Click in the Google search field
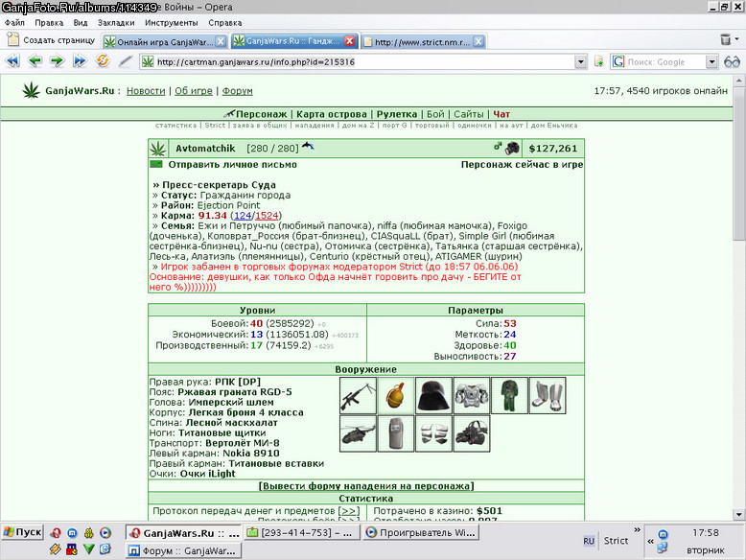This screenshot has height=560, width=746. click(x=665, y=62)
